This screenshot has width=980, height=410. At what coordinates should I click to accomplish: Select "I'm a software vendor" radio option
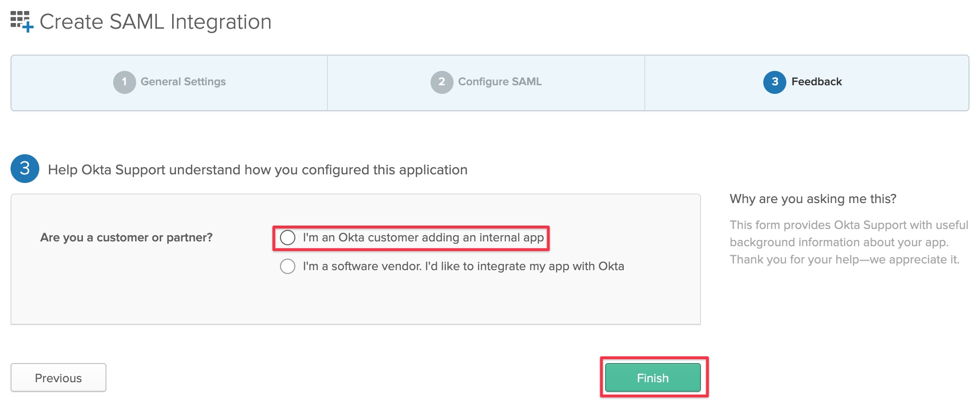pos(288,266)
